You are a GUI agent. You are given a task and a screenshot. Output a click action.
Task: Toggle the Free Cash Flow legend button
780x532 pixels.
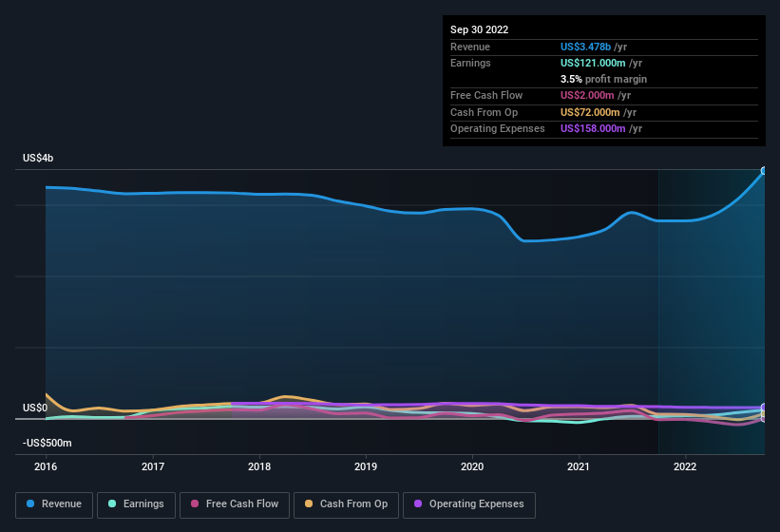[235, 504]
